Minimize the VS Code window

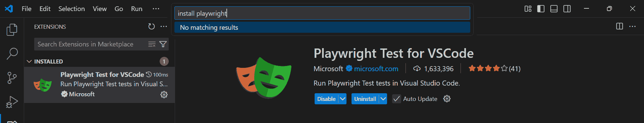click(x=586, y=9)
